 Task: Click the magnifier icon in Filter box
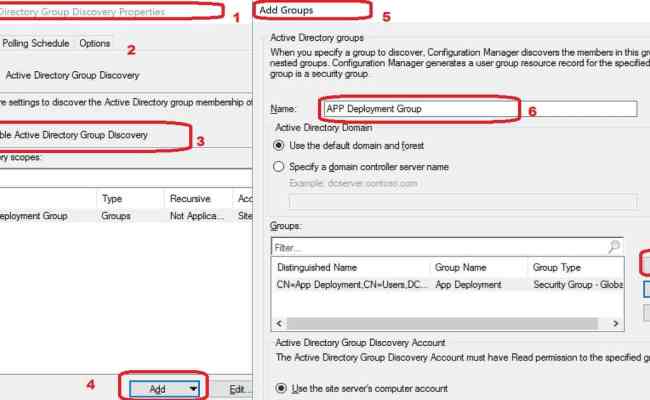point(614,247)
